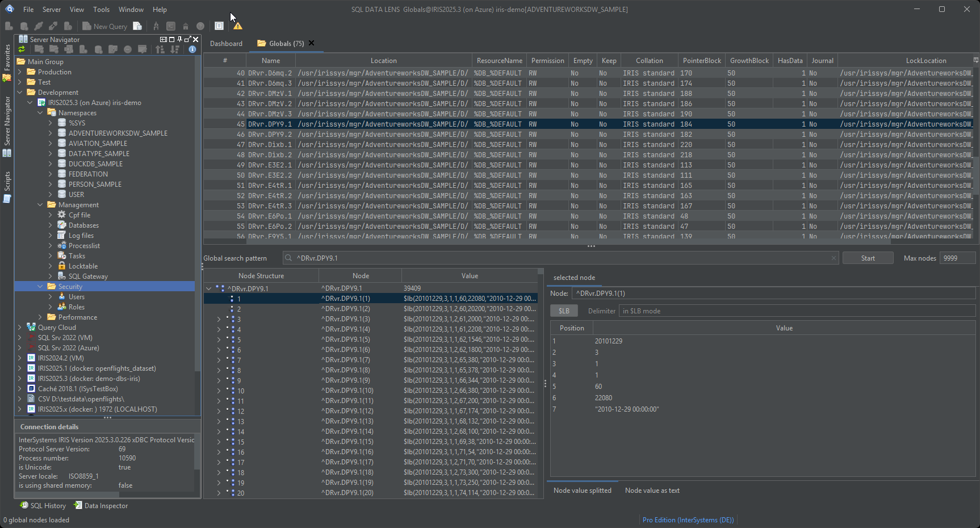The image size is (980, 528).
Task: Click the home icon in the main toolbar
Action: (x=186, y=26)
